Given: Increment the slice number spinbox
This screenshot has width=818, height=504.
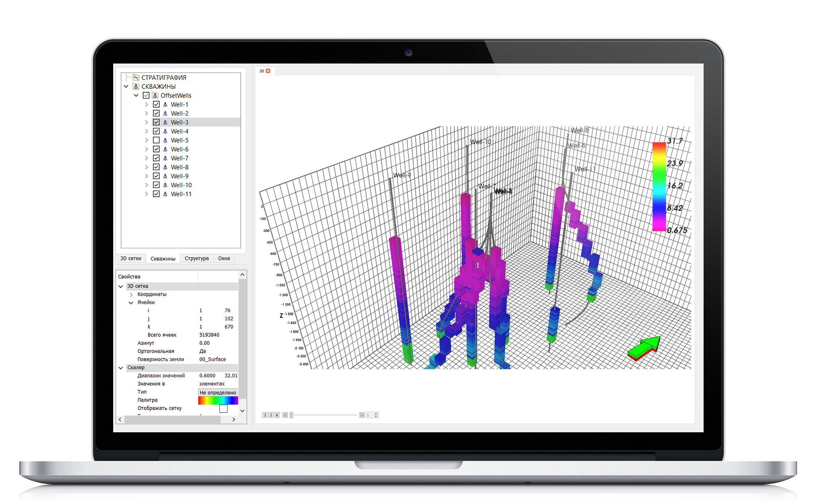Looking at the screenshot, I should pos(376,414).
